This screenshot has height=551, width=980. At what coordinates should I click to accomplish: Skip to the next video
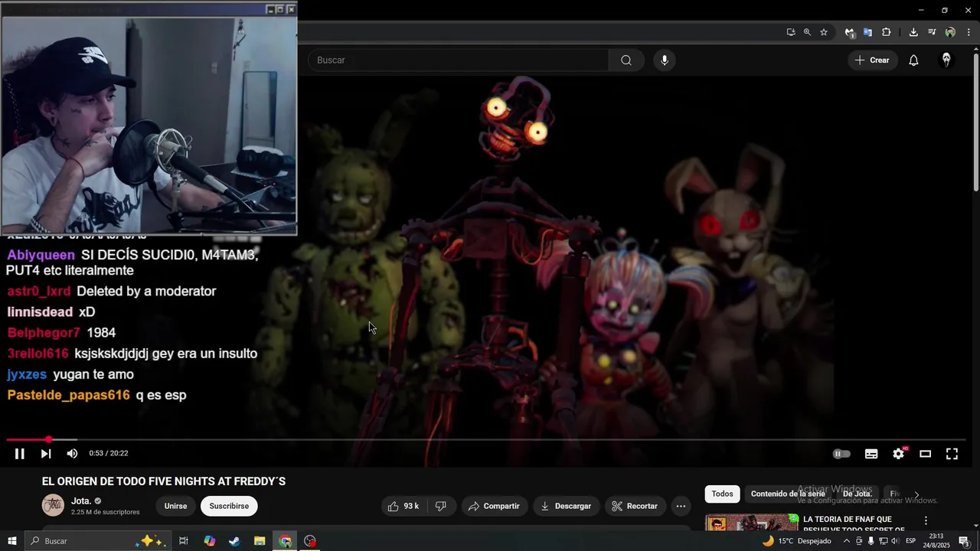46,454
